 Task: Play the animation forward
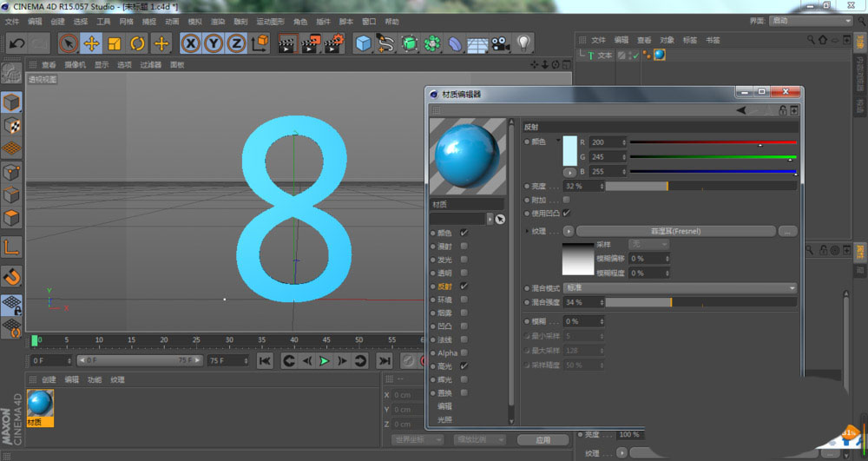325,361
